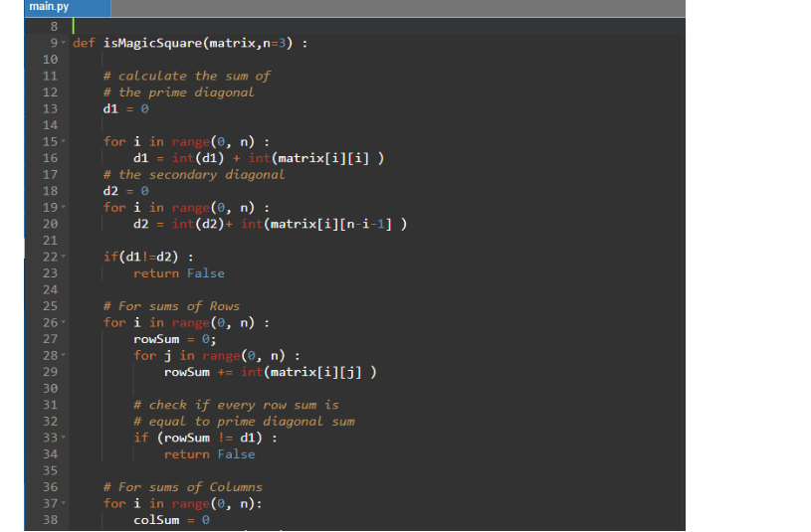
Task: Collapse the rows loop fold arrow on line 26
Action: tap(63, 322)
